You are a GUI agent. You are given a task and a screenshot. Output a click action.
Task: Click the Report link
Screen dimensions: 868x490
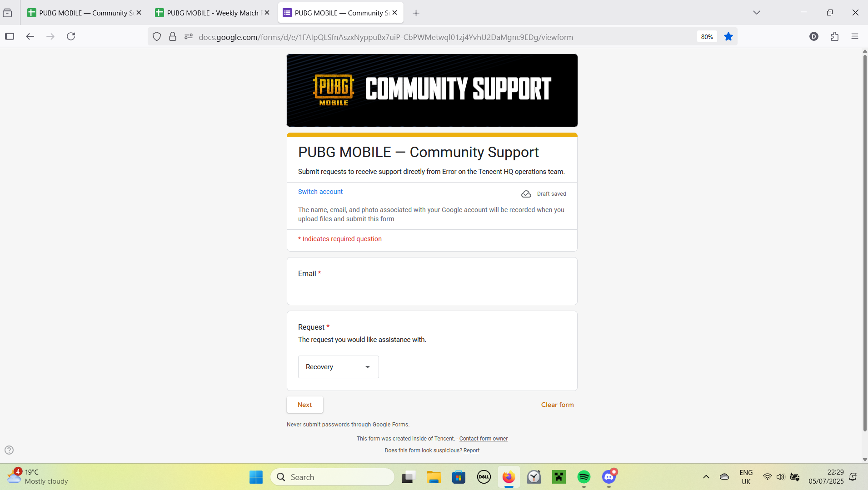click(471, 450)
